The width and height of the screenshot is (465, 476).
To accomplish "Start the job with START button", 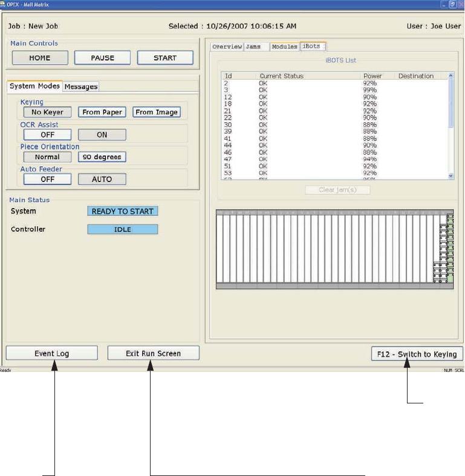I will pyautogui.click(x=165, y=57).
